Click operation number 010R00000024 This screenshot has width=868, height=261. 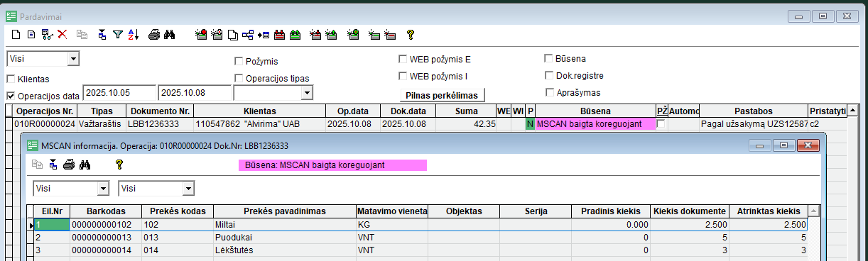(45, 124)
